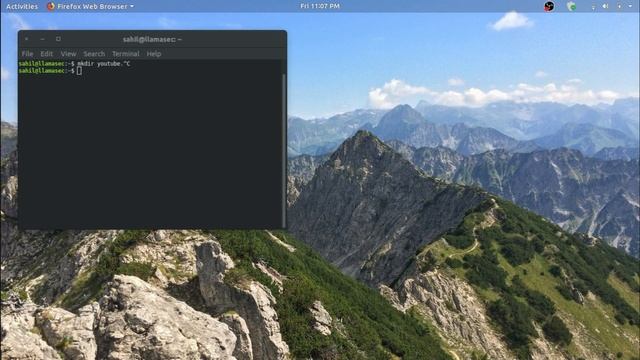Click the round red-and-black tray icon

[549, 6]
